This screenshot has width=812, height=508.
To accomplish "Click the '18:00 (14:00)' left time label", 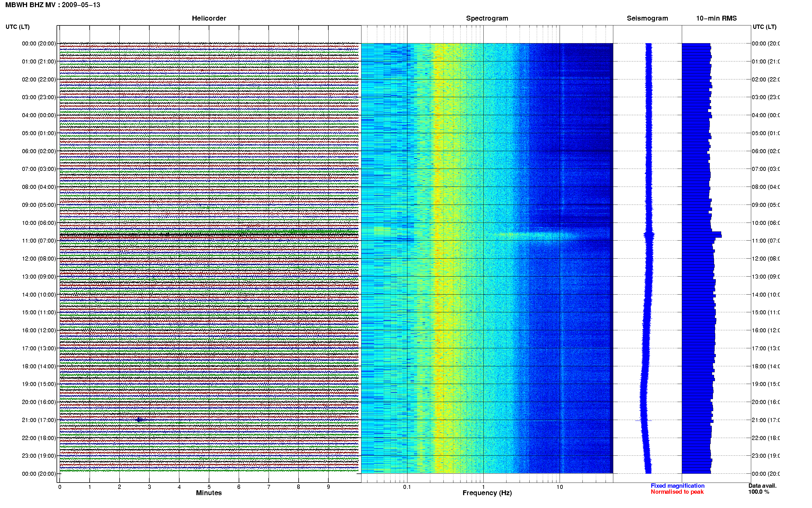I will tap(39, 366).
